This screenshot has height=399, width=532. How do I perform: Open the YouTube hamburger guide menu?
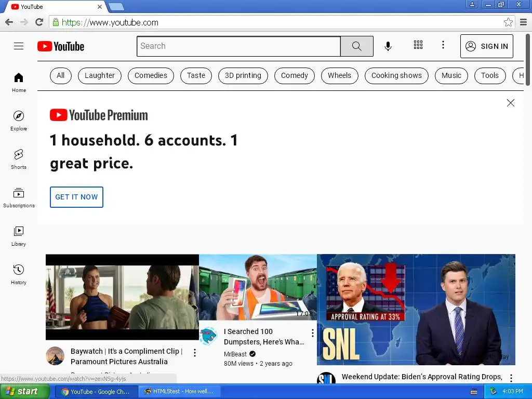pos(19,46)
